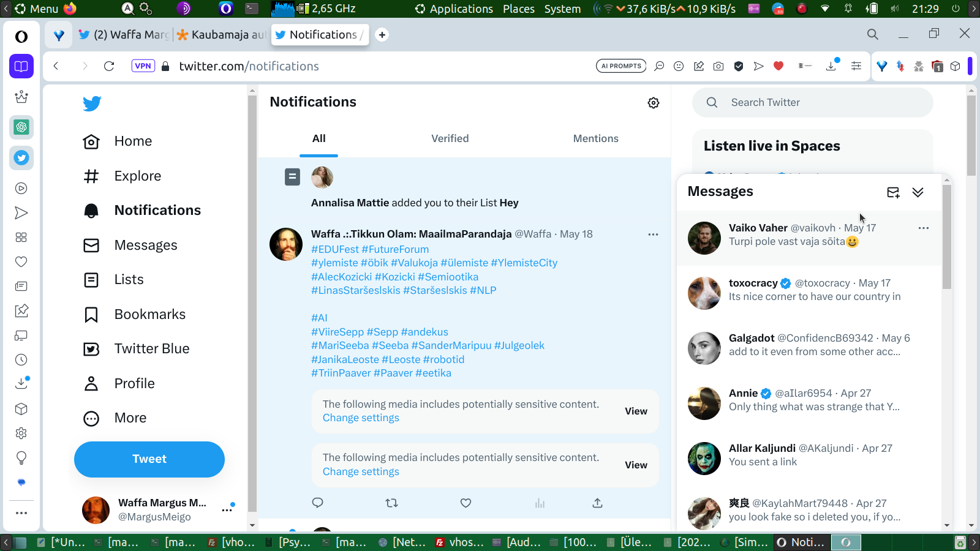Open the new message compose icon
This screenshot has width=980, height=551.
(893, 192)
